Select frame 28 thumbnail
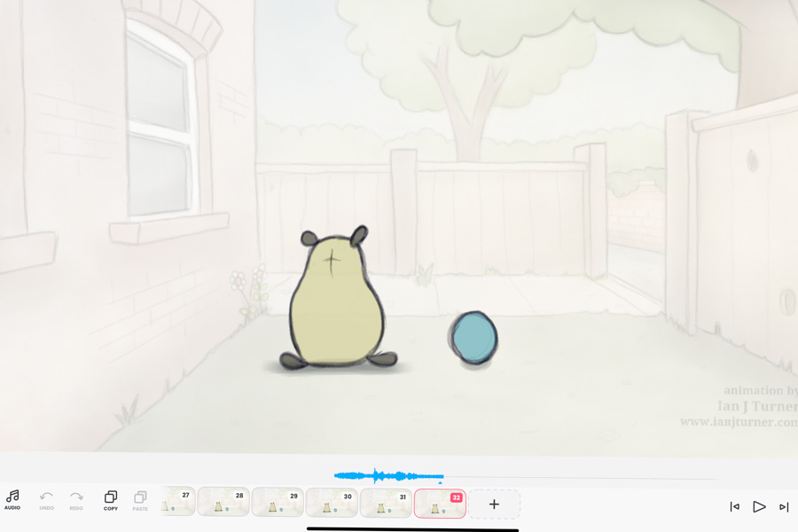 pyautogui.click(x=223, y=502)
